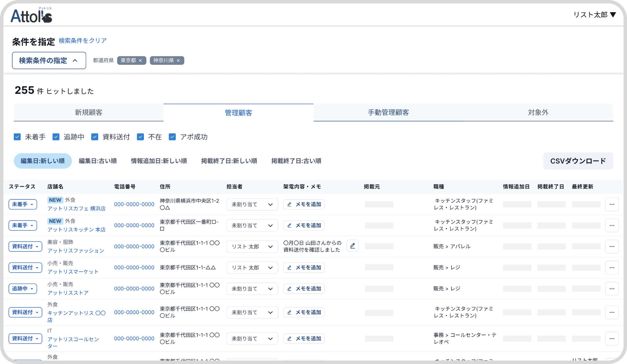627x364 pixels.
Task: Uncheck the 未着手 checkbox
Action: [x=17, y=137]
